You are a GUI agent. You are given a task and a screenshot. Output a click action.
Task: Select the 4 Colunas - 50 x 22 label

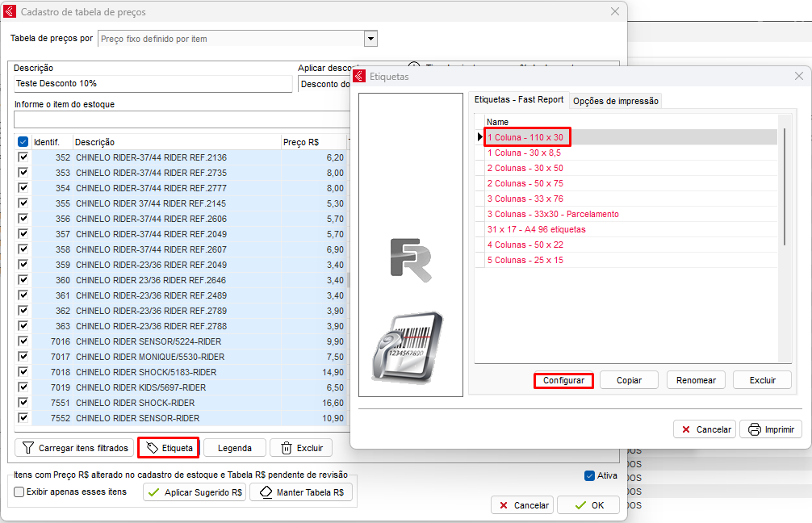[525, 245]
